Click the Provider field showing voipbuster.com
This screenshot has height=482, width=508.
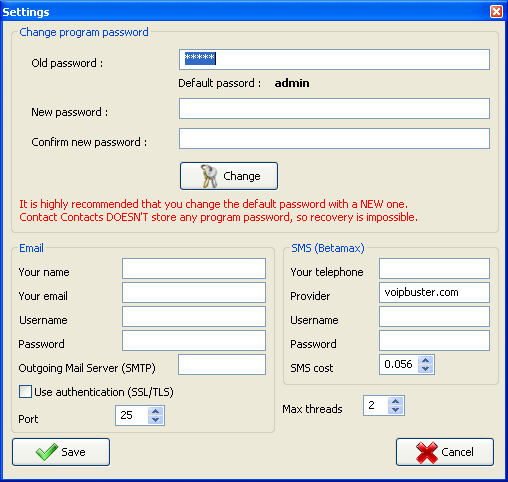pos(434,292)
